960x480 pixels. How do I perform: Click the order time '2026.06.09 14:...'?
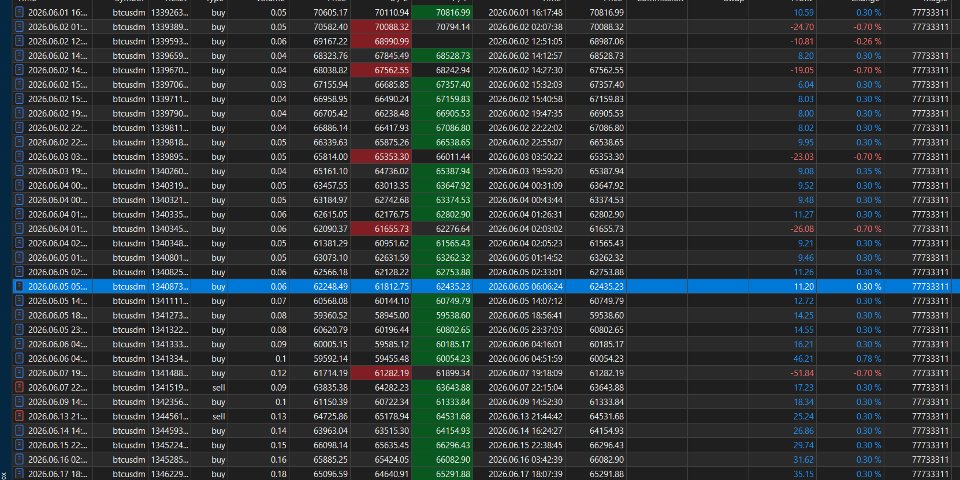(59, 402)
